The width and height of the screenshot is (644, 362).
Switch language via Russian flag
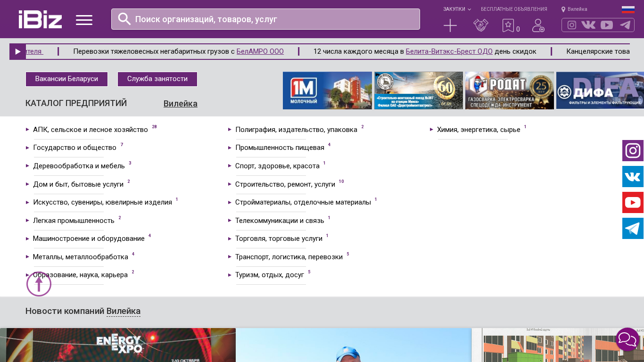(x=628, y=9)
